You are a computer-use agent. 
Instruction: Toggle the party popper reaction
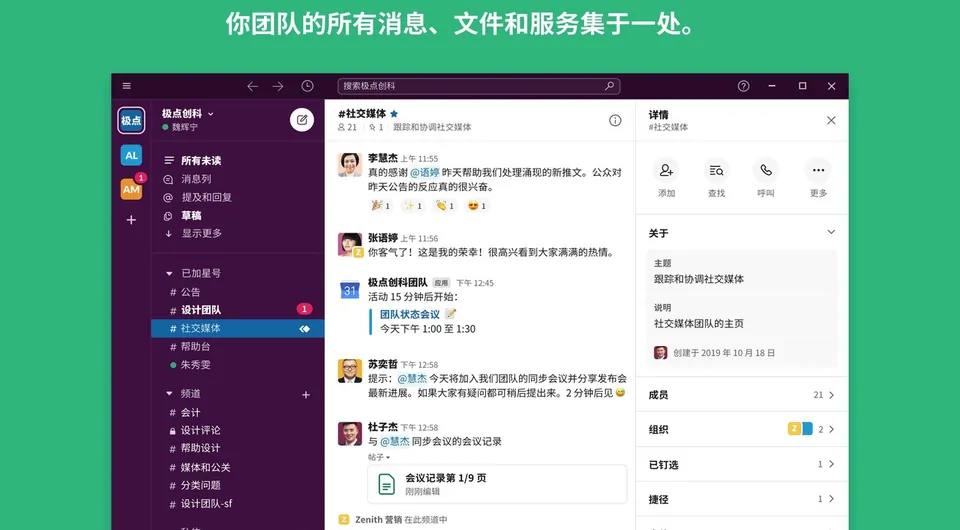pos(381,206)
